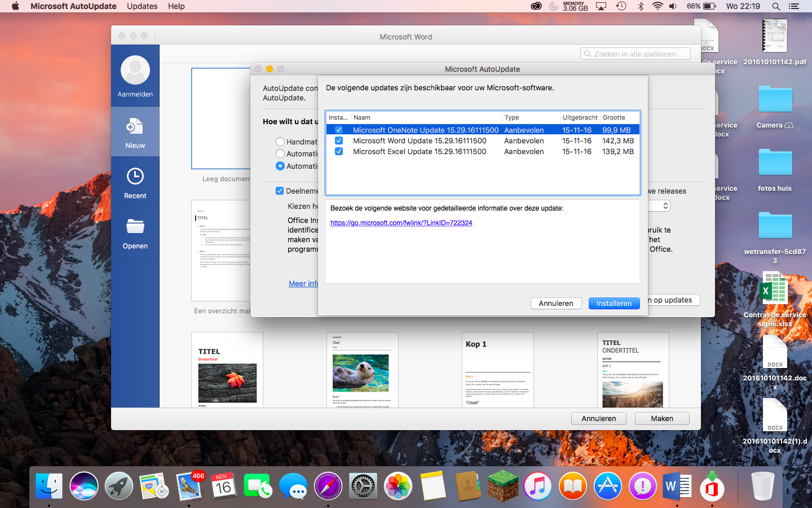Open the go.microsoft.com fwlink URL
This screenshot has height=508, width=812.
click(x=401, y=223)
